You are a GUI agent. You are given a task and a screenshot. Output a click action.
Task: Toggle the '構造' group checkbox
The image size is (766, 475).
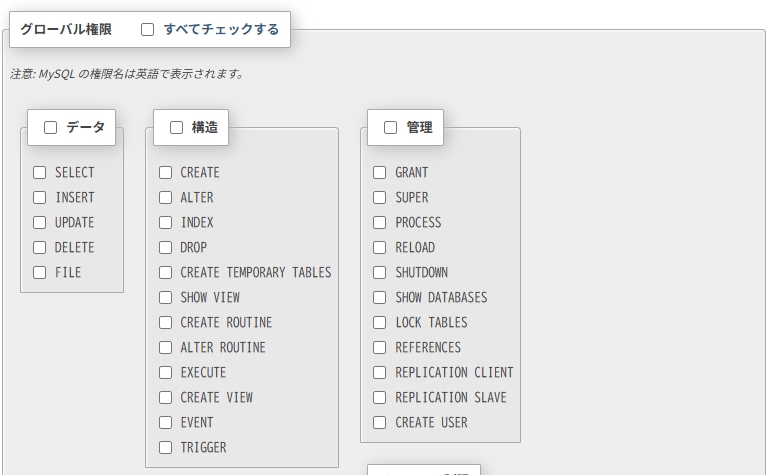[x=176, y=127]
